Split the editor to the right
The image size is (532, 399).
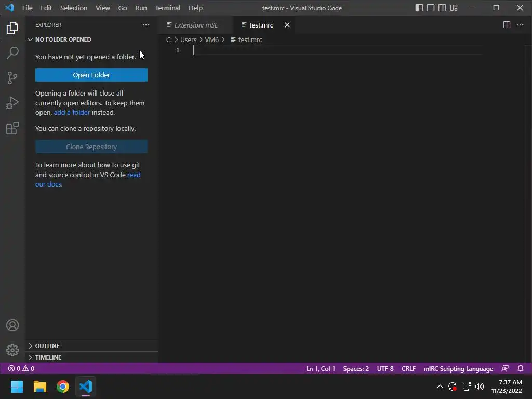coord(507,25)
